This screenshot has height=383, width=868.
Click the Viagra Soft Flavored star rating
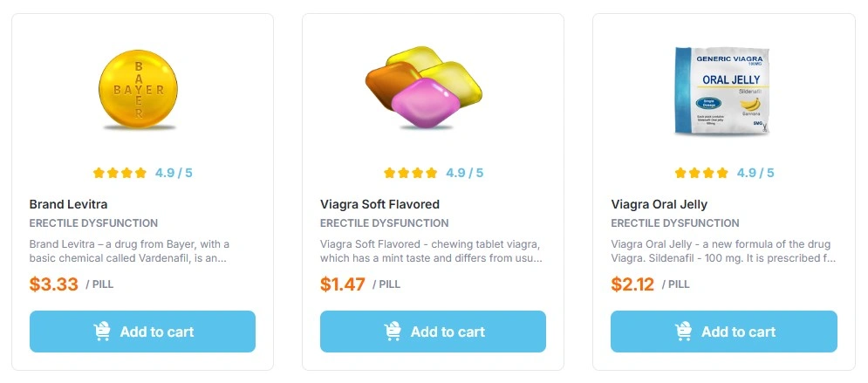click(x=410, y=173)
